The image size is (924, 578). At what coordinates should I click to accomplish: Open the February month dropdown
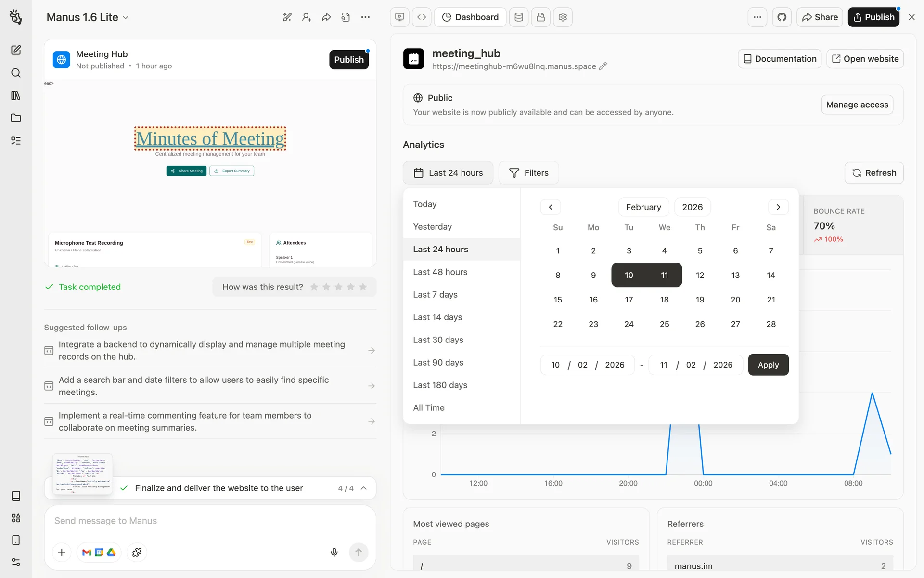[643, 207]
